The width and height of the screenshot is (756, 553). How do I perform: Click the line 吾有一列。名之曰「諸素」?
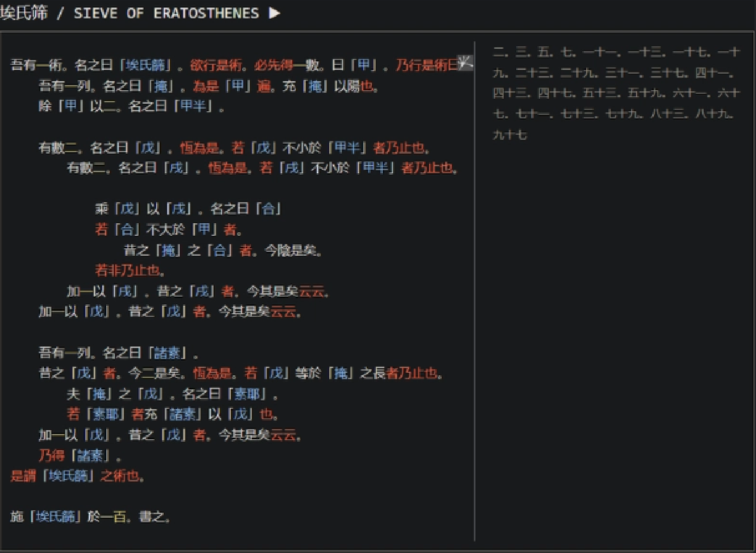pos(118,353)
